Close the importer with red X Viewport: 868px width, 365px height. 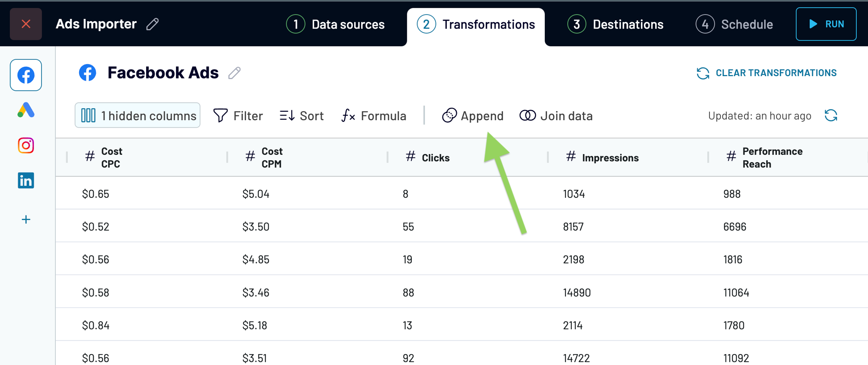pyautogui.click(x=26, y=24)
